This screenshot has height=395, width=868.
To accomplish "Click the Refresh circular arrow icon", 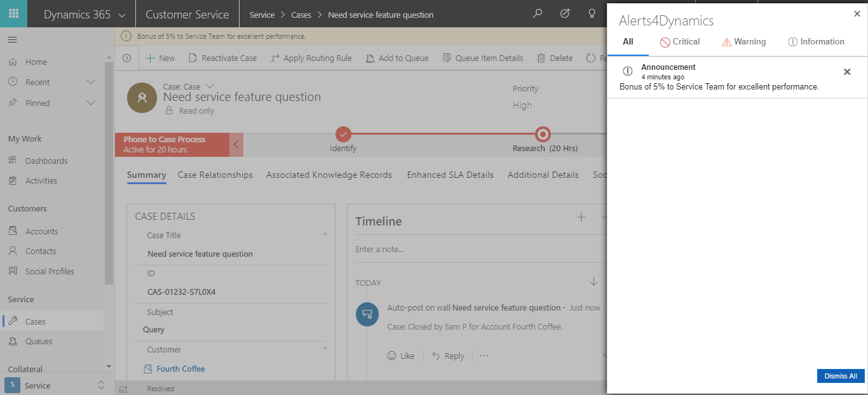I will (591, 58).
